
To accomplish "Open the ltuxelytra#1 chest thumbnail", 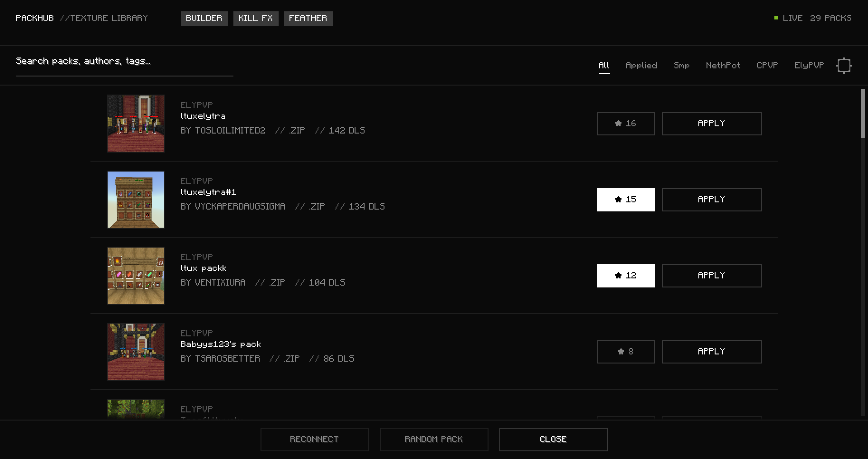I will [136, 200].
